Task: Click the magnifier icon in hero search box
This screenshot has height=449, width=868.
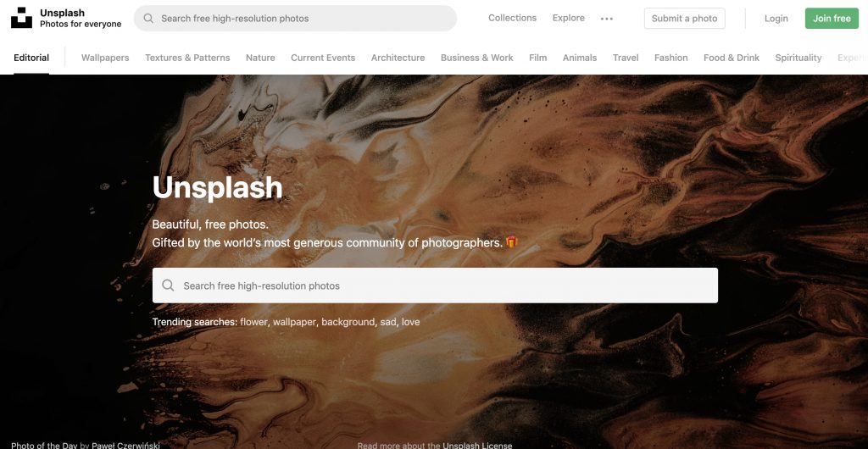Action: [168, 285]
